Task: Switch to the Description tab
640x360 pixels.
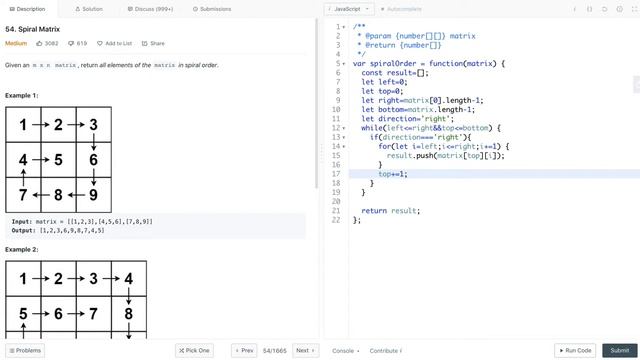Action: tap(27, 9)
